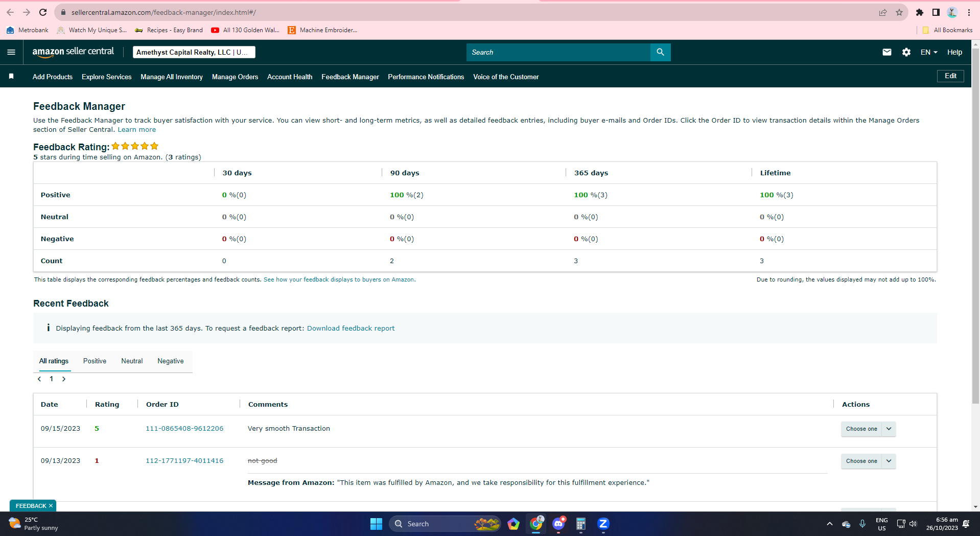Open Google Chrome in the taskbar
This screenshot has height=536, width=980.
coord(536,524)
